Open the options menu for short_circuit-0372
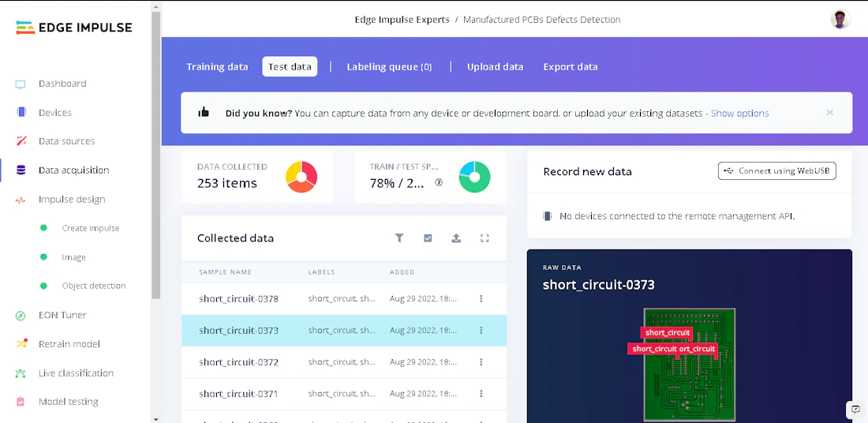Image resolution: width=868 pixels, height=423 pixels. coord(481,362)
